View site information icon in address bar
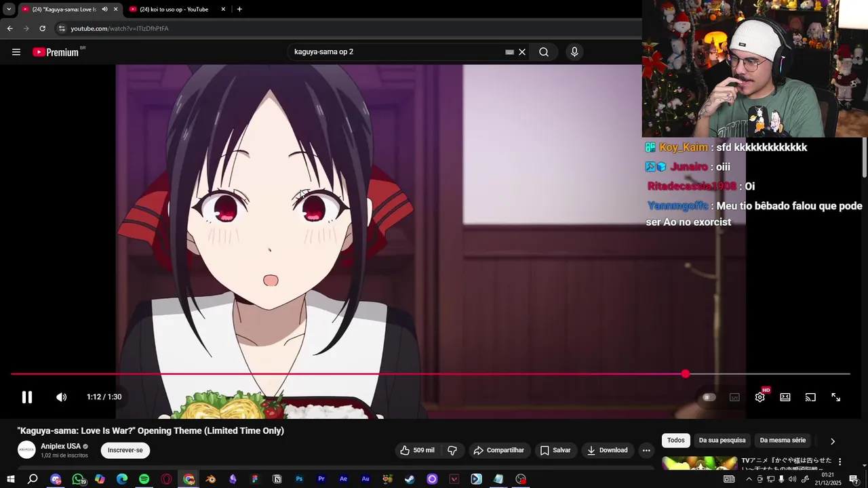 62,28
